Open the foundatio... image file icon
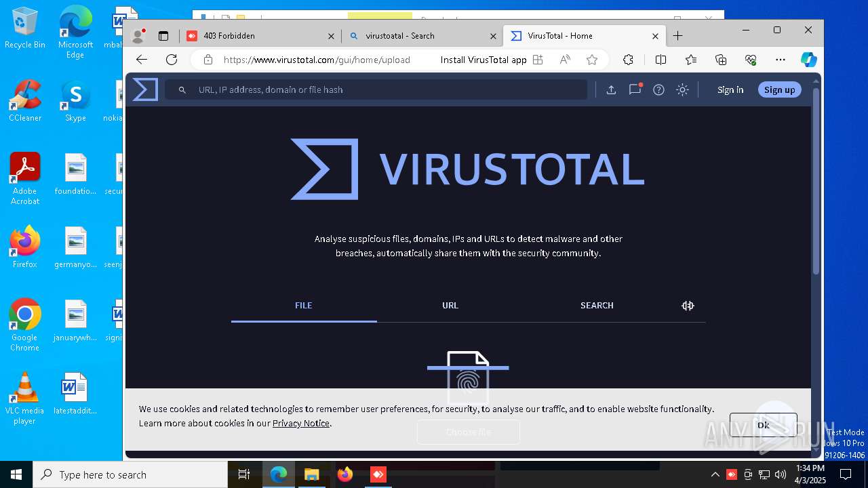The width and height of the screenshot is (868, 488). [x=75, y=174]
